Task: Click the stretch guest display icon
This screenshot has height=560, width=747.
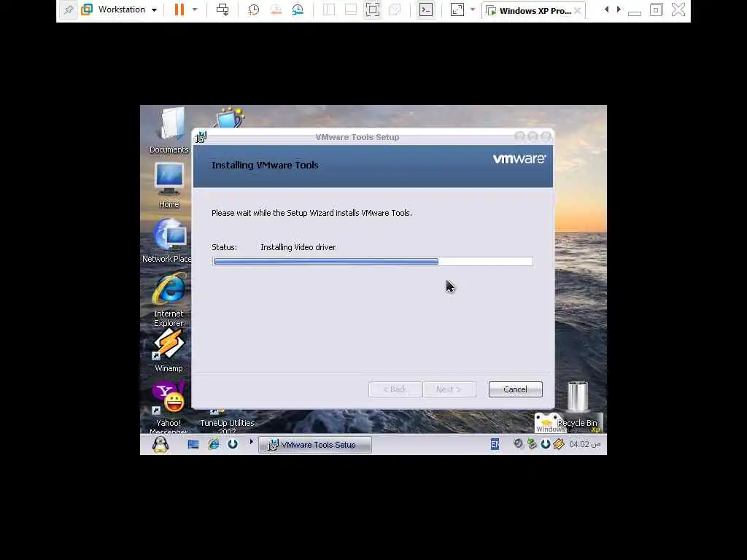Action: (x=457, y=9)
